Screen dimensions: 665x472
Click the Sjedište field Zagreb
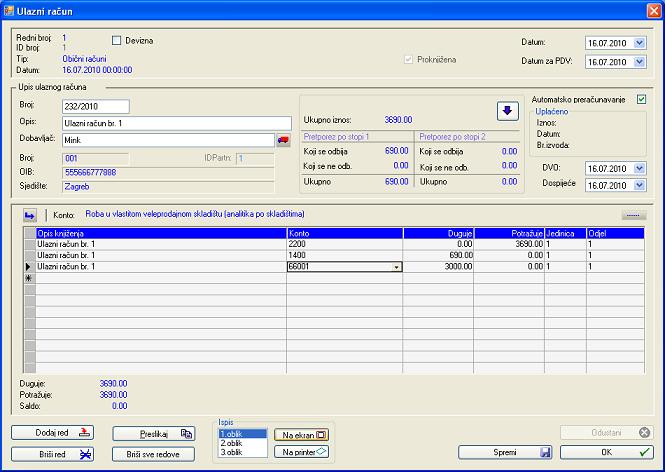click(x=168, y=187)
